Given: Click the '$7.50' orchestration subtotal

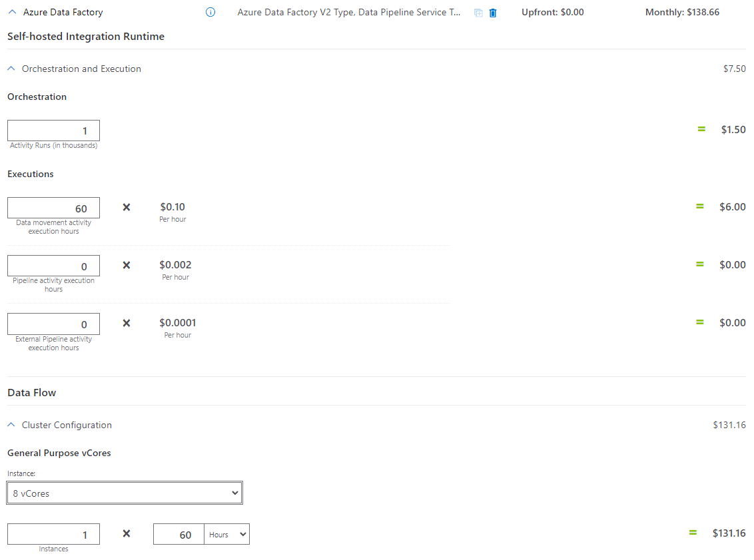Looking at the screenshot, I should pyautogui.click(x=734, y=69).
